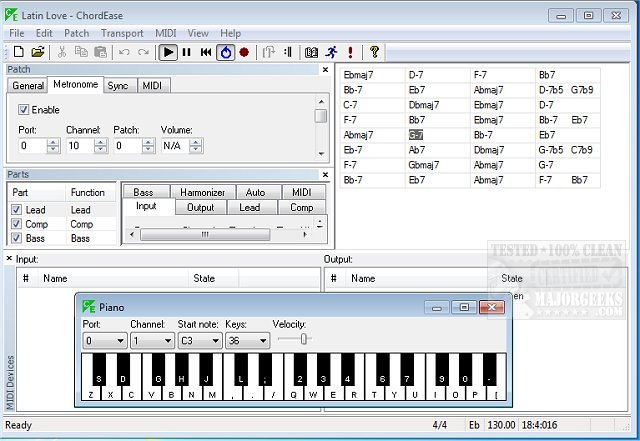The width and height of the screenshot is (640, 441).
Task: Pause playback with the Pause icon
Action: [x=187, y=52]
